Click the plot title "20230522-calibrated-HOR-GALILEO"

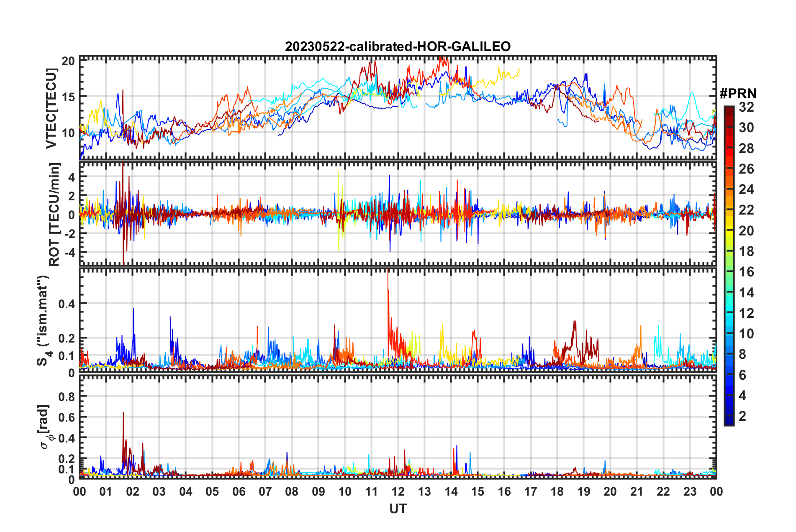click(398, 46)
